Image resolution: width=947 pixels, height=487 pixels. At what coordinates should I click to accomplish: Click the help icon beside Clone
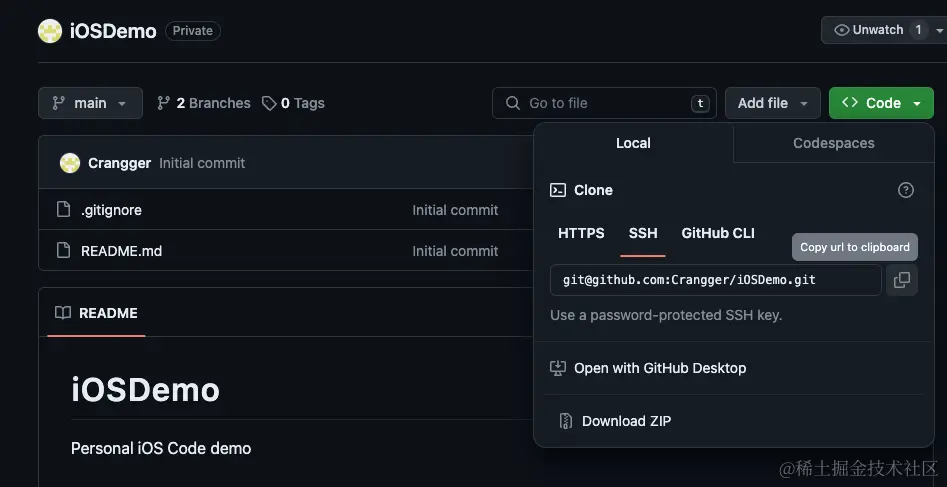(905, 190)
